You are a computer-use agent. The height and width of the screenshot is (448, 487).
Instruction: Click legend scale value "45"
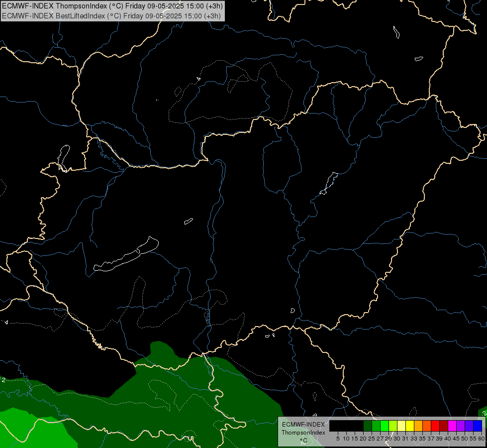click(456, 439)
